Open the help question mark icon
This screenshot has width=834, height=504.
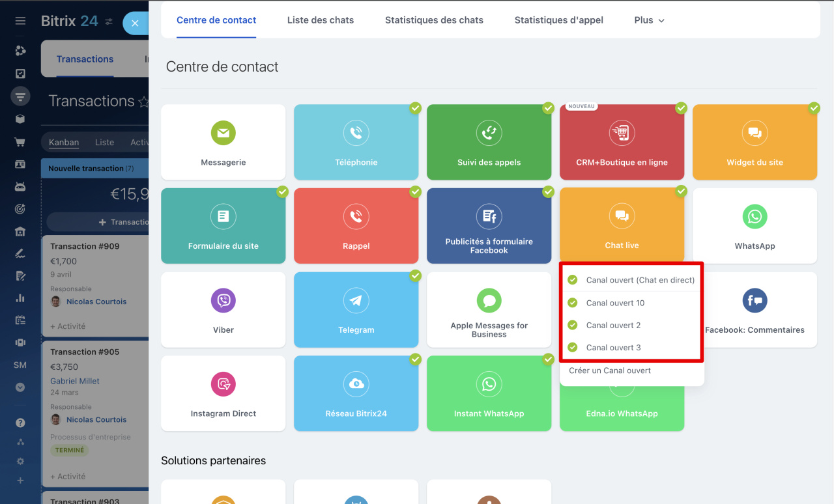click(20, 423)
